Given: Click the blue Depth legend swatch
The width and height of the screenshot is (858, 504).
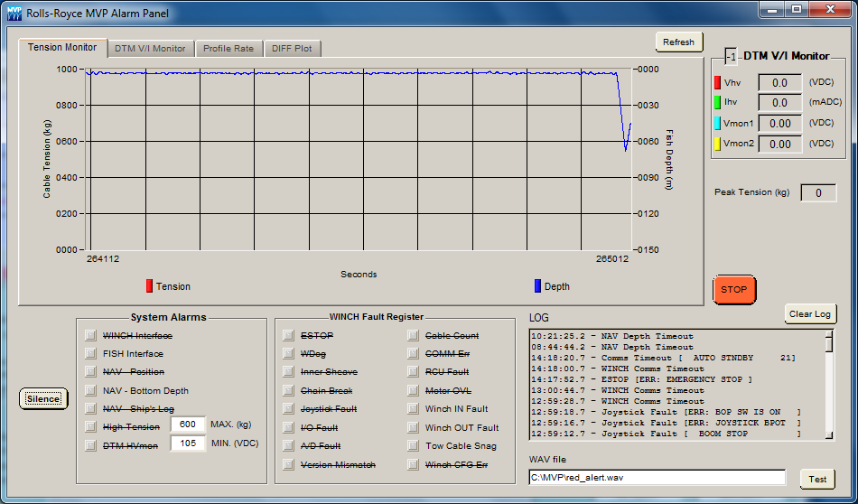Looking at the screenshot, I should [x=537, y=286].
